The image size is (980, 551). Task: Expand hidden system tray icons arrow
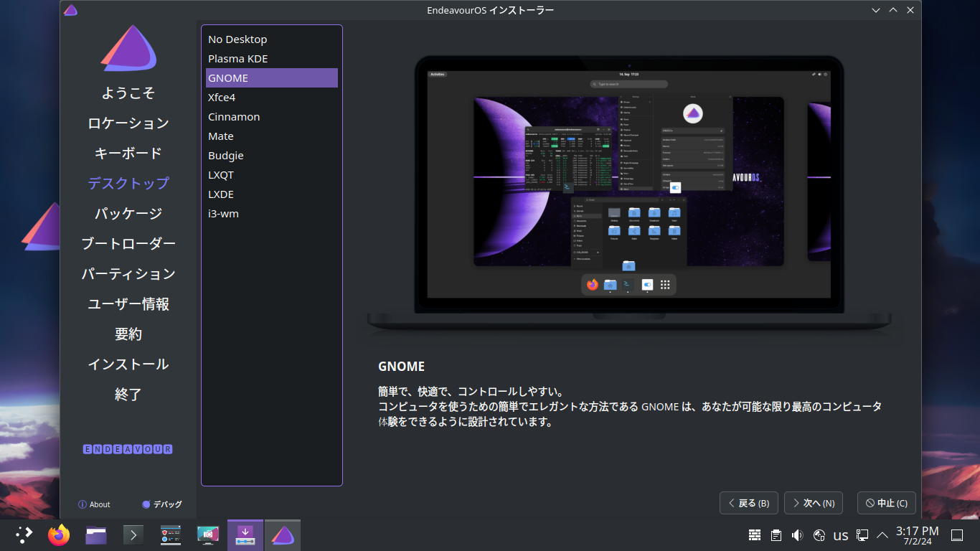tap(882, 534)
